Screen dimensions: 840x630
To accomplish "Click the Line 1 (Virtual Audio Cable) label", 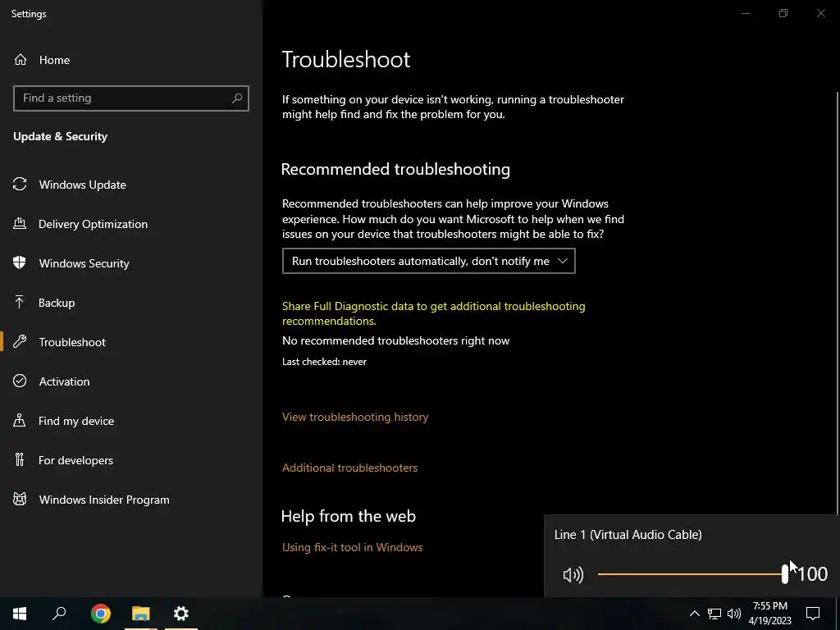I will (628, 535).
